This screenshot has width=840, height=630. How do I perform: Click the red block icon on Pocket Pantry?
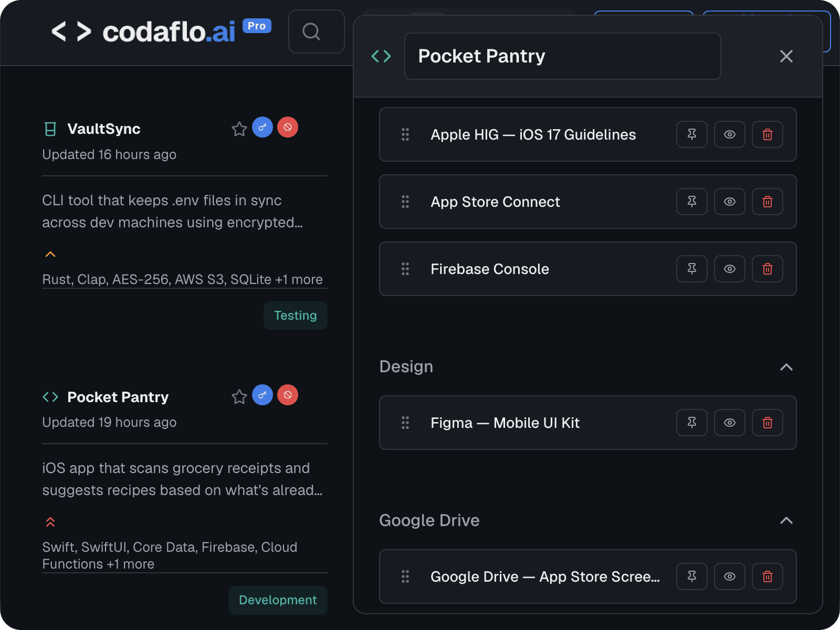(288, 395)
